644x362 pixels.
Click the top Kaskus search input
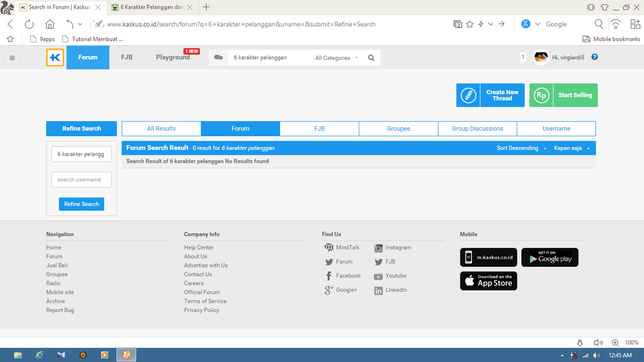point(269,58)
